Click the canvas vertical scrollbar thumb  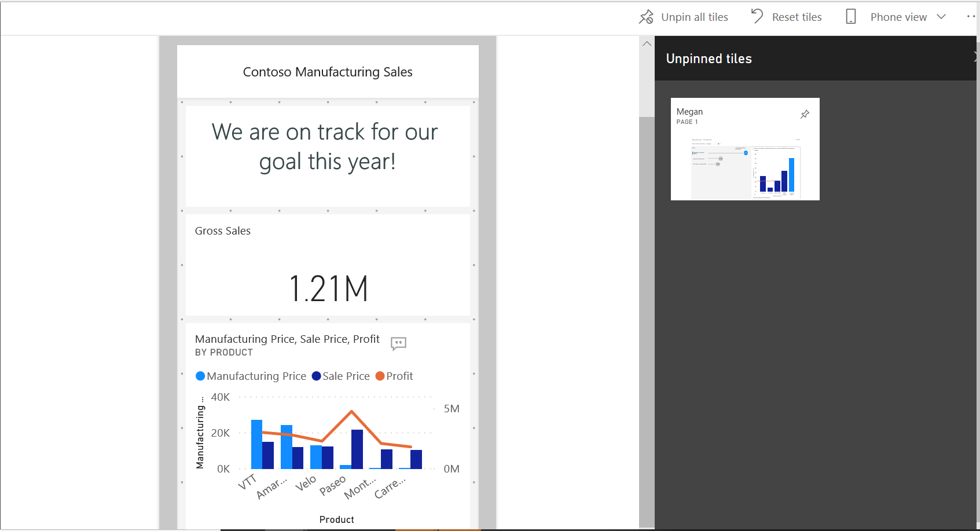pyautogui.click(x=647, y=322)
